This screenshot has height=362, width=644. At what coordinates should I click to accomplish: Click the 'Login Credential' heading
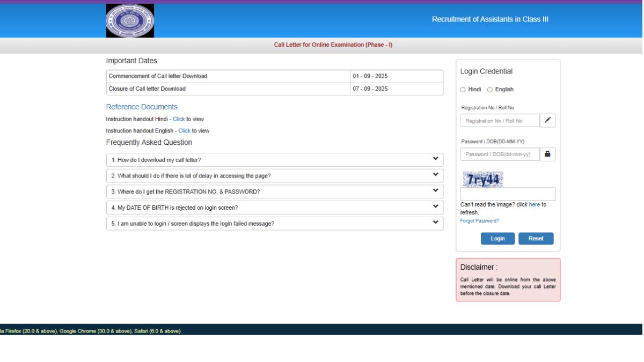(486, 71)
